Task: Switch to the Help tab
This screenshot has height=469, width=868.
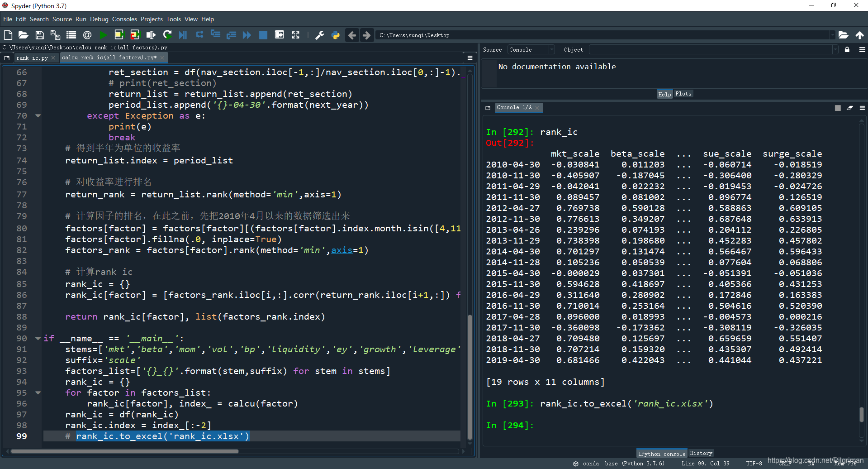Action: (664, 94)
